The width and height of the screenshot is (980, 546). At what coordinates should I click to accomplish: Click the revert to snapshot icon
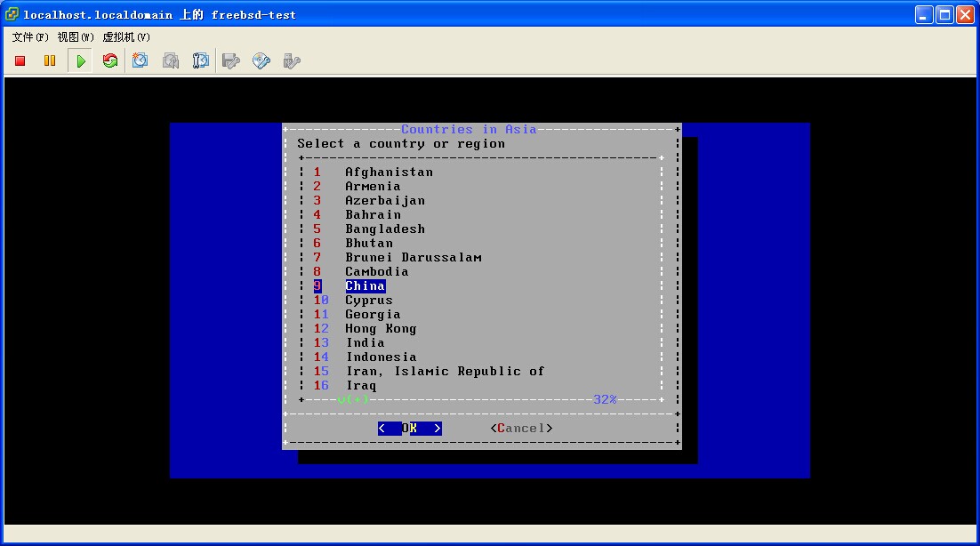171,60
